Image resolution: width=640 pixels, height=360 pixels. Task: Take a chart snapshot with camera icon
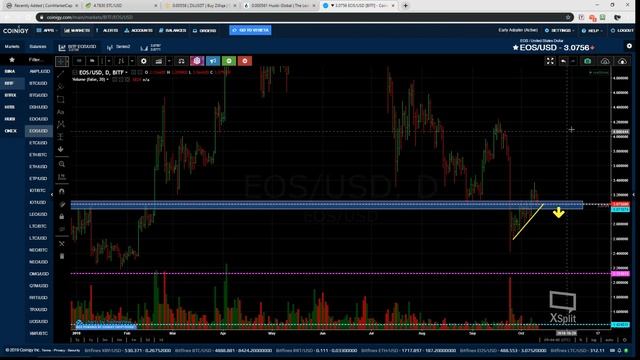click(587, 61)
